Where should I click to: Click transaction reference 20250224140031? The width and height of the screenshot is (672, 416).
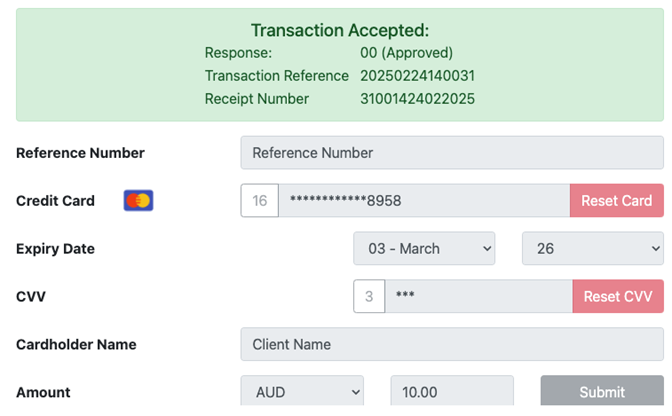tap(417, 76)
